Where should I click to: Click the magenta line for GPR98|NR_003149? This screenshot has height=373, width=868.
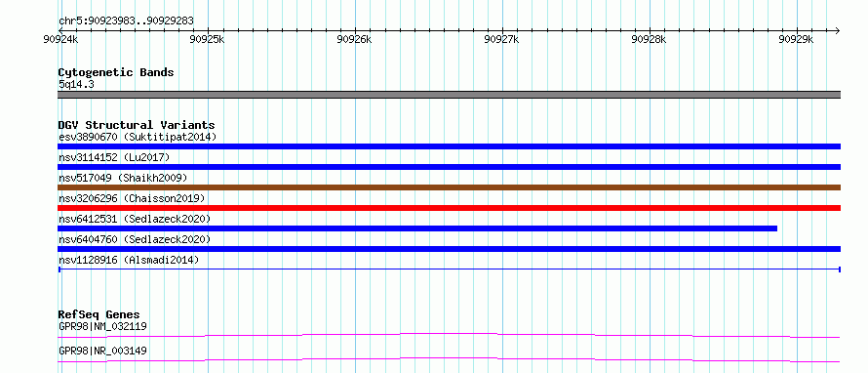449,359
